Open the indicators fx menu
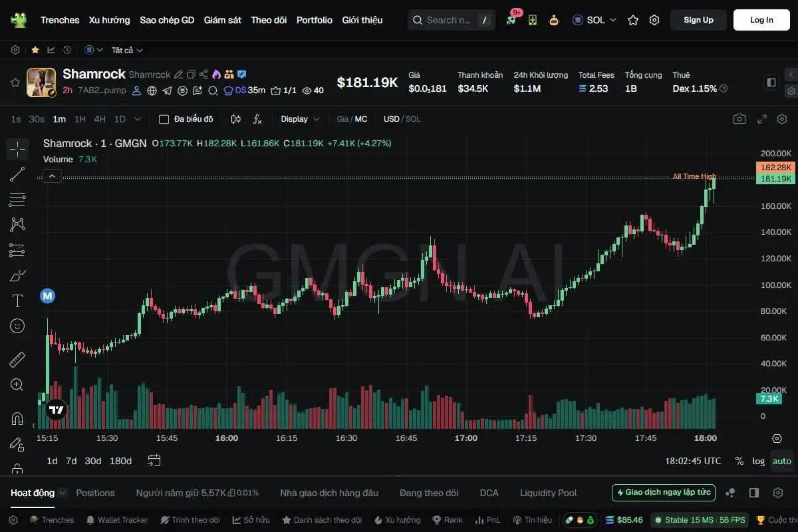 pos(257,119)
